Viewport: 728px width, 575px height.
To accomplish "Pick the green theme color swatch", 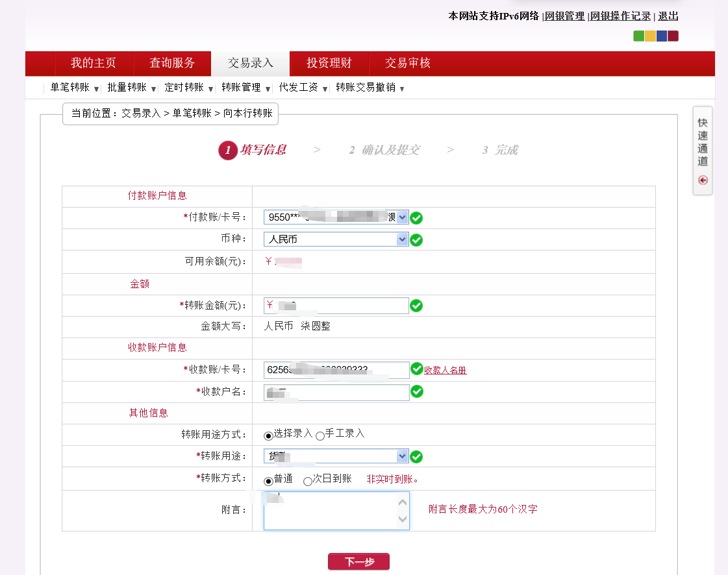I will point(638,36).
